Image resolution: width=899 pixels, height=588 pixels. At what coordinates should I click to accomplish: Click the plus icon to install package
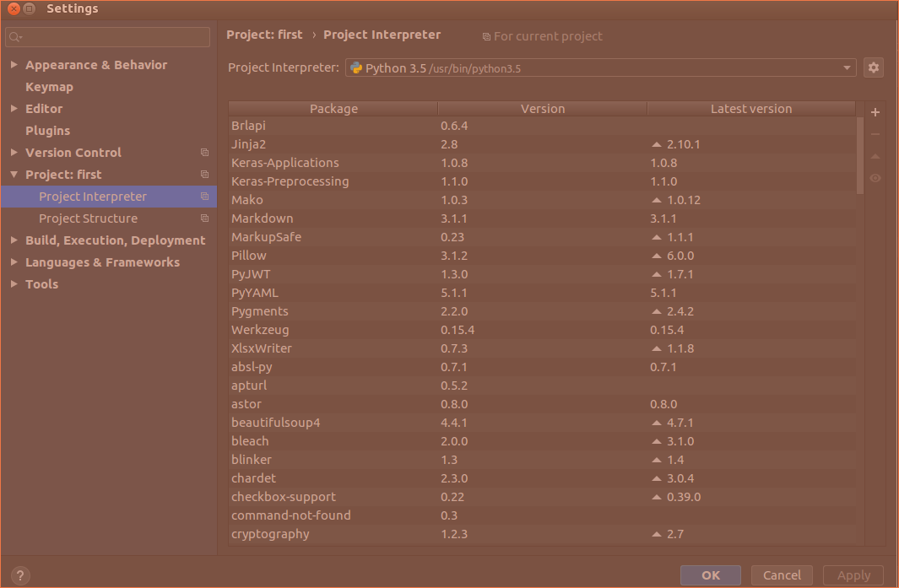coord(875,112)
